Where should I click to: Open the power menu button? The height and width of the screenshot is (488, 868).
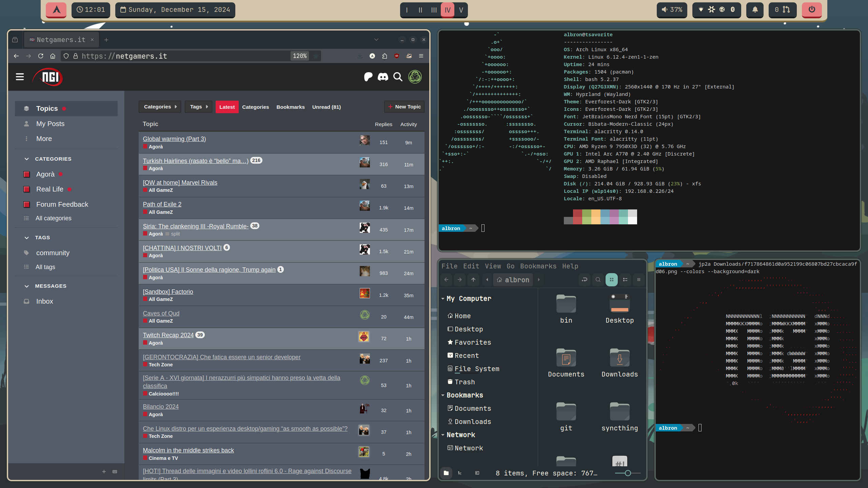[x=812, y=10]
